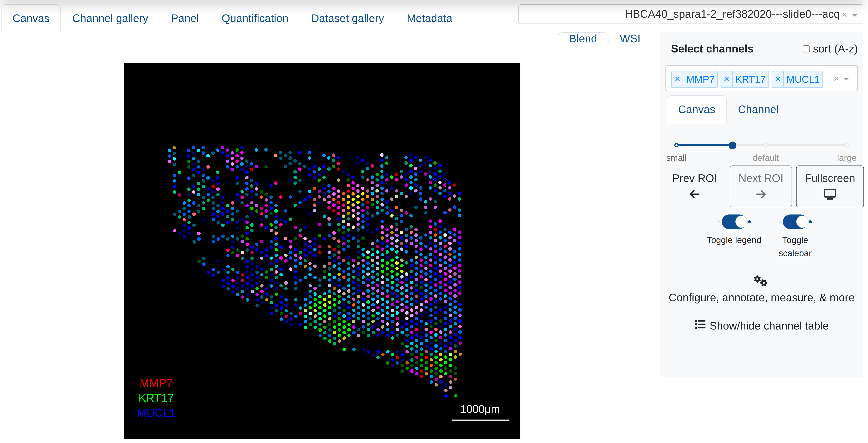Remove the MUCL1 channel tag
Image resolution: width=868 pixels, height=443 pixels.
tap(778, 79)
